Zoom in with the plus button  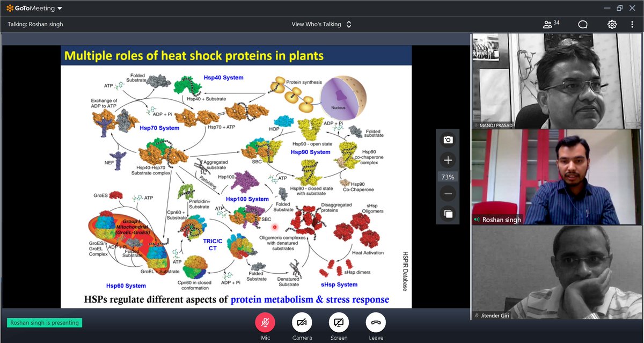point(448,160)
